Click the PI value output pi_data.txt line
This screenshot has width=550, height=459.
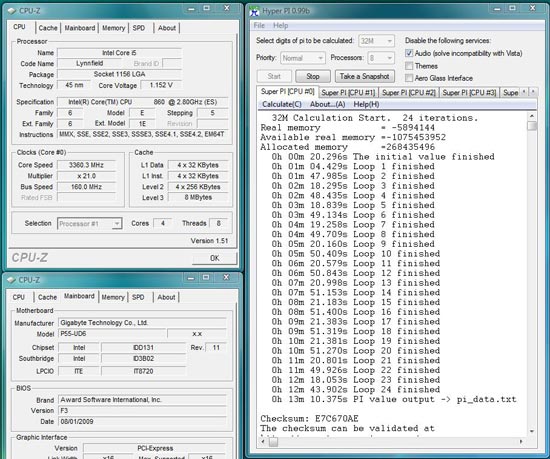pyautogui.click(x=394, y=399)
